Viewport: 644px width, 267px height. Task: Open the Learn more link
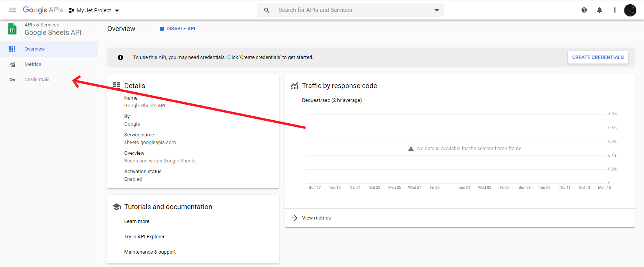pyautogui.click(x=137, y=221)
